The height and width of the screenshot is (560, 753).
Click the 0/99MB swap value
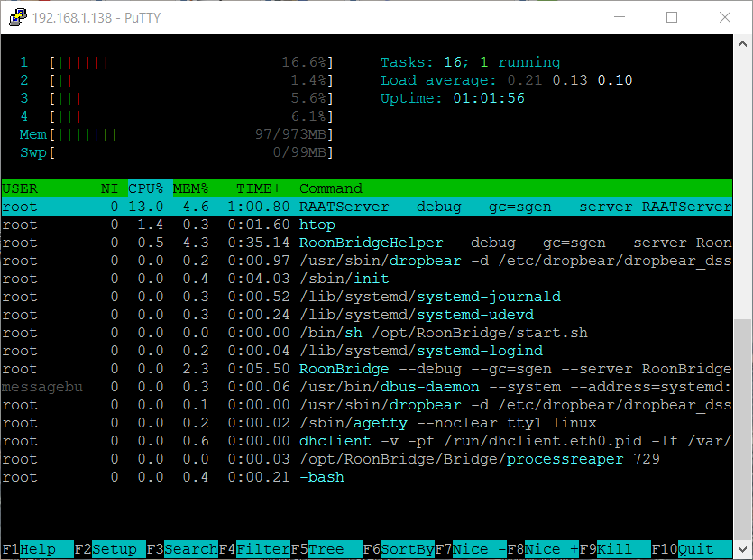[299, 152]
